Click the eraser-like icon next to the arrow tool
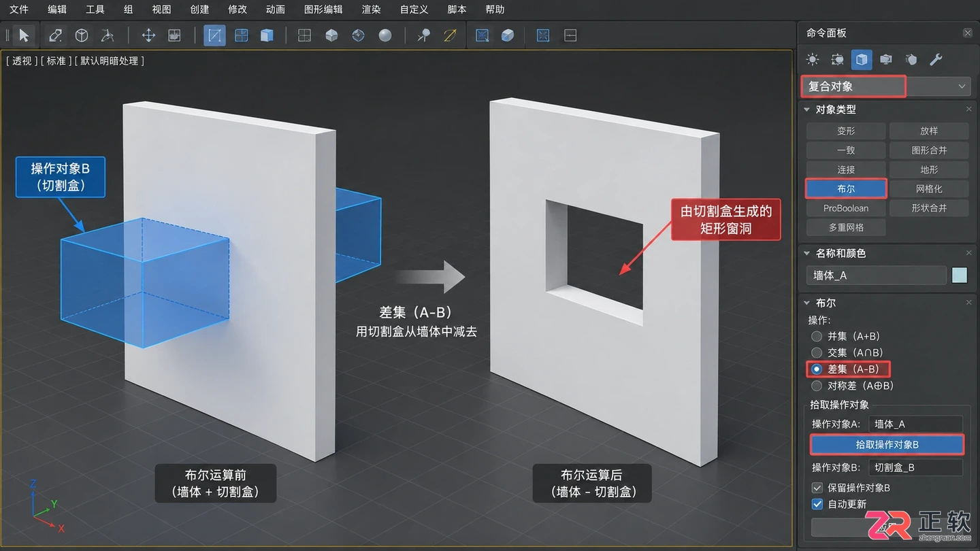Image resolution: width=980 pixels, height=551 pixels. 55,35
